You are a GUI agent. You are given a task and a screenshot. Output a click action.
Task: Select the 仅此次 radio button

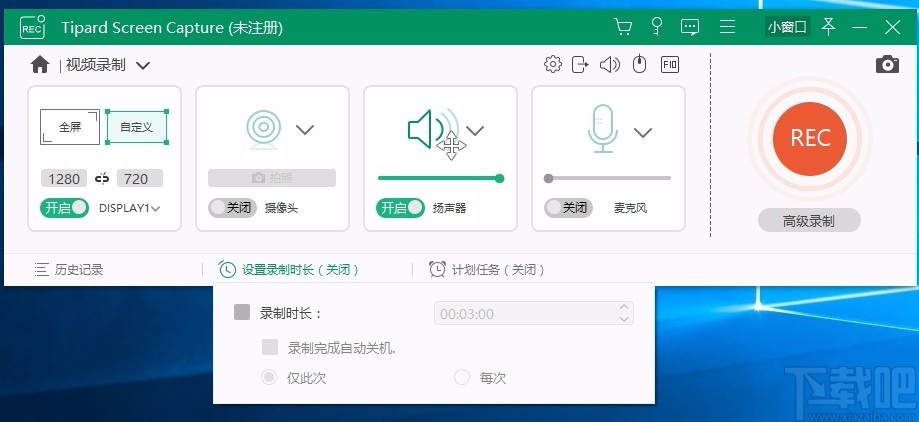(269, 377)
